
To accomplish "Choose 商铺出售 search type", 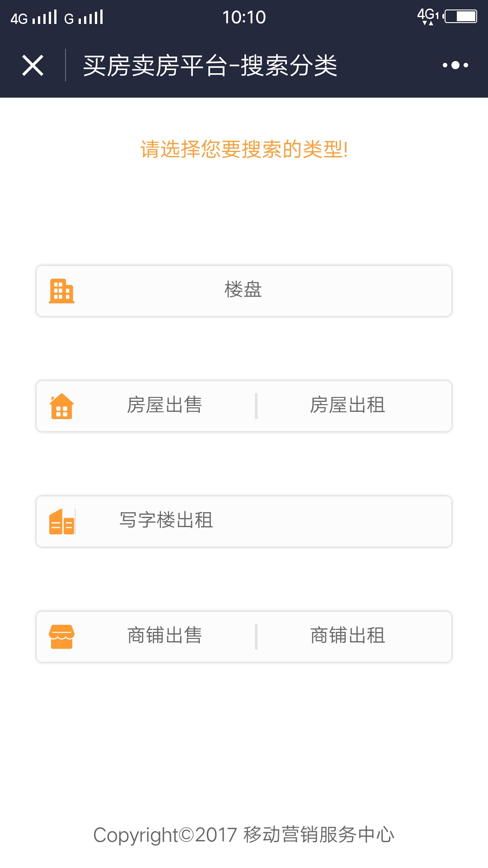I will pyautogui.click(x=164, y=636).
